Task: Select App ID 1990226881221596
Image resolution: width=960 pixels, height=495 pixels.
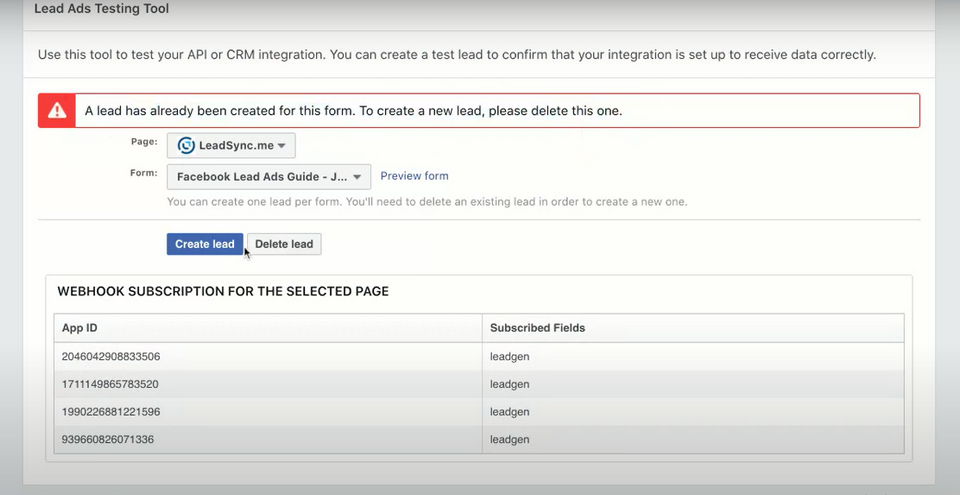Action: pos(111,411)
